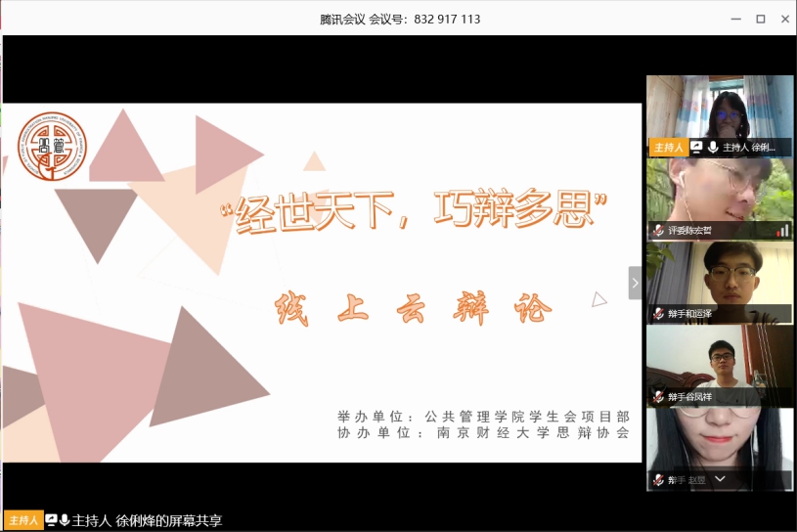Screen dimensions: 797x532
Task: Select 辩手和运泽's video thumbnail
Action: [720, 274]
